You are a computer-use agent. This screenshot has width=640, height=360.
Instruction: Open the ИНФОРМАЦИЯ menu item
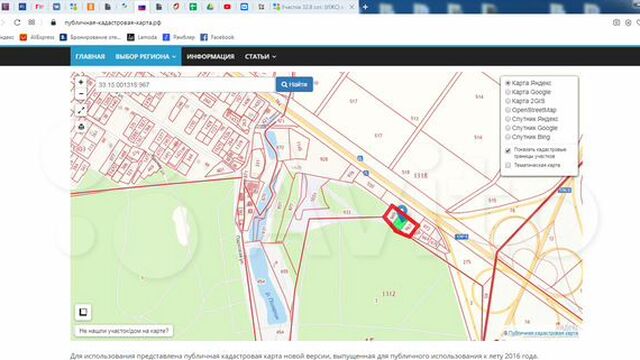[x=211, y=57]
